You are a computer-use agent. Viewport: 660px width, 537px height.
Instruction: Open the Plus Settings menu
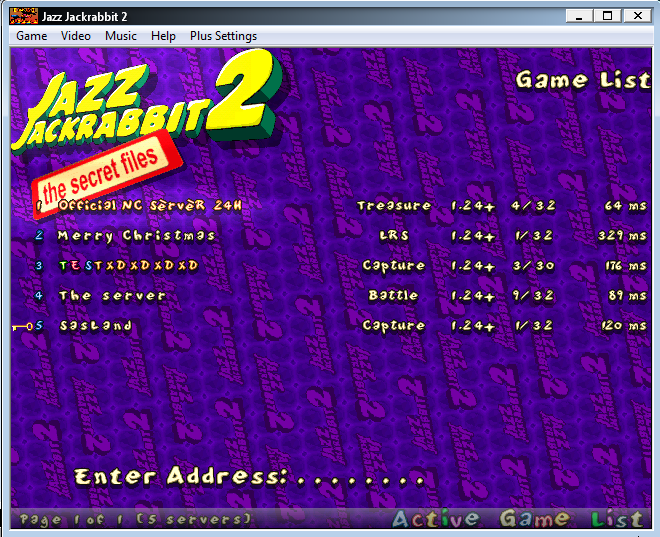(223, 36)
